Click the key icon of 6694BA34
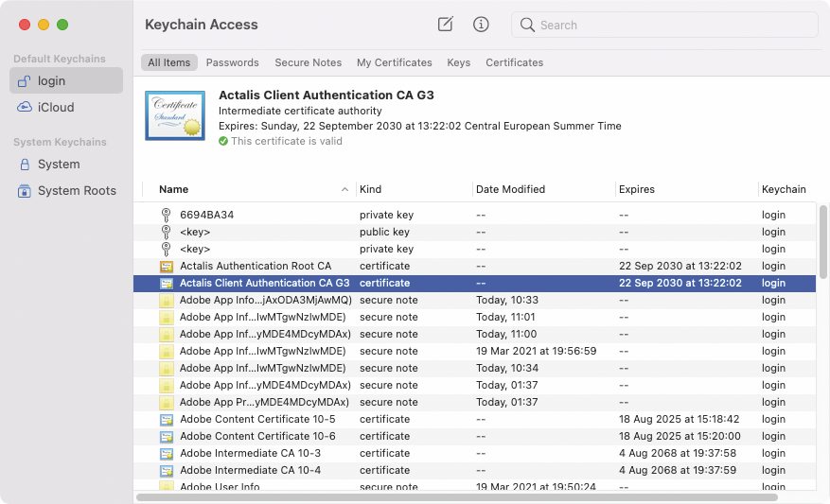Screen dimensions: 830x504 pyautogui.click(x=167, y=215)
